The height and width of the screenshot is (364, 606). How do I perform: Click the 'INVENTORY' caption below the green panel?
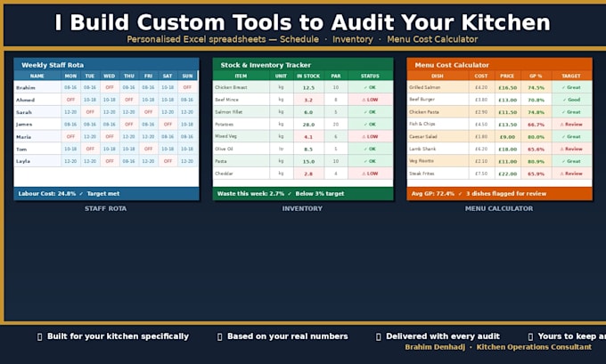click(x=302, y=208)
